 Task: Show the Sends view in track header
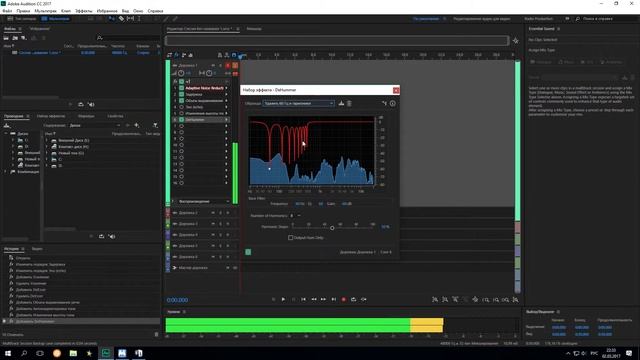pos(184,55)
